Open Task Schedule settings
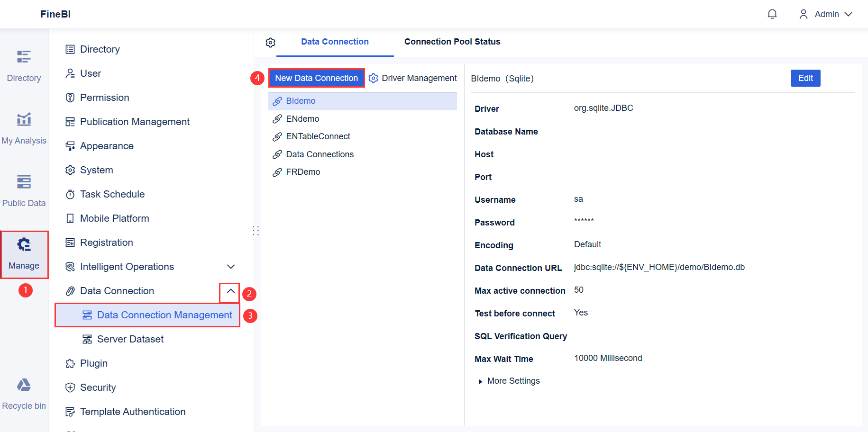Image resolution: width=868 pixels, height=432 pixels. point(112,194)
